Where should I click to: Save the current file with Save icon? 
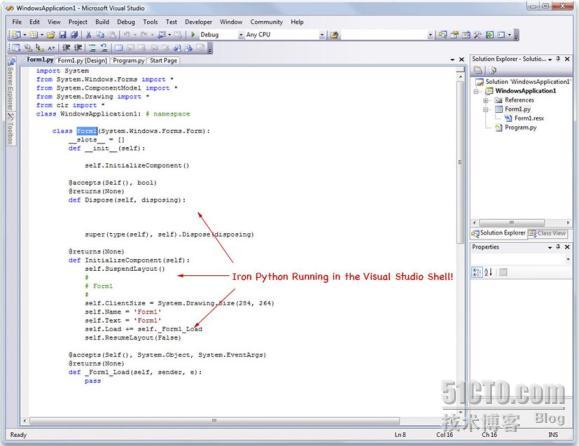(63, 35)
